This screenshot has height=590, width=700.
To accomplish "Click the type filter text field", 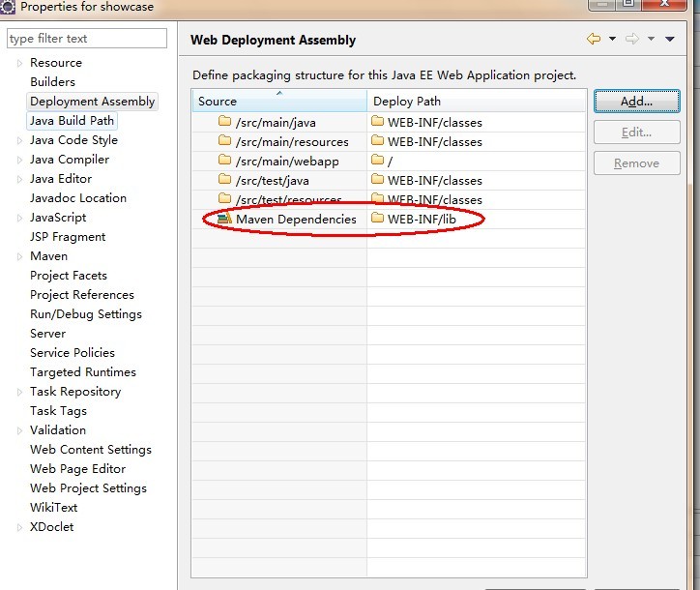I will 87,39.
